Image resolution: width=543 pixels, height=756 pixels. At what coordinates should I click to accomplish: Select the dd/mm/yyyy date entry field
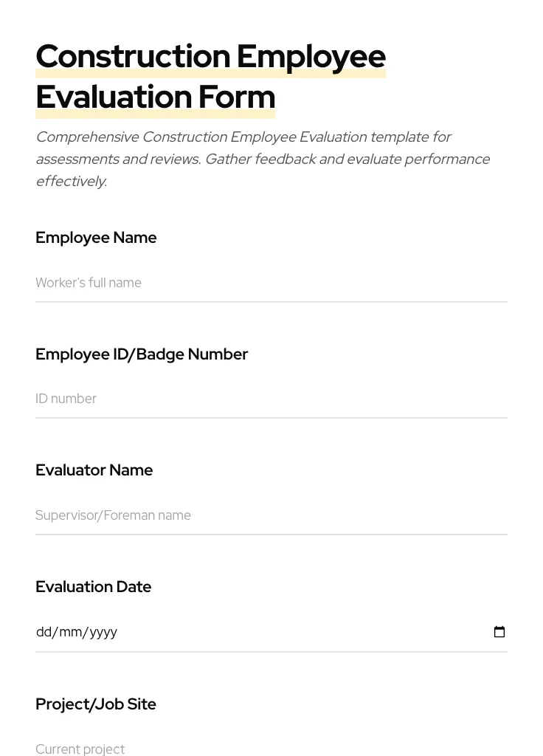(x=221, y=631)
